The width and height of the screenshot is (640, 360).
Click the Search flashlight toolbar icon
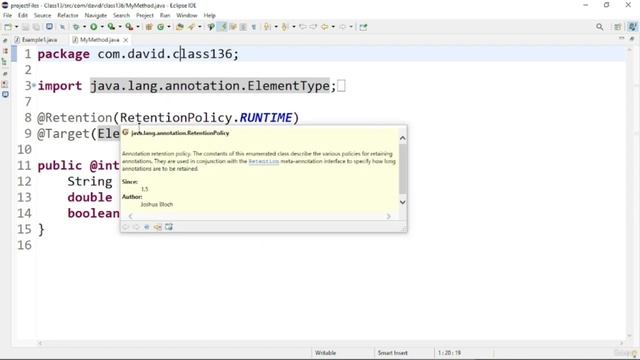[x=191, y=27]
